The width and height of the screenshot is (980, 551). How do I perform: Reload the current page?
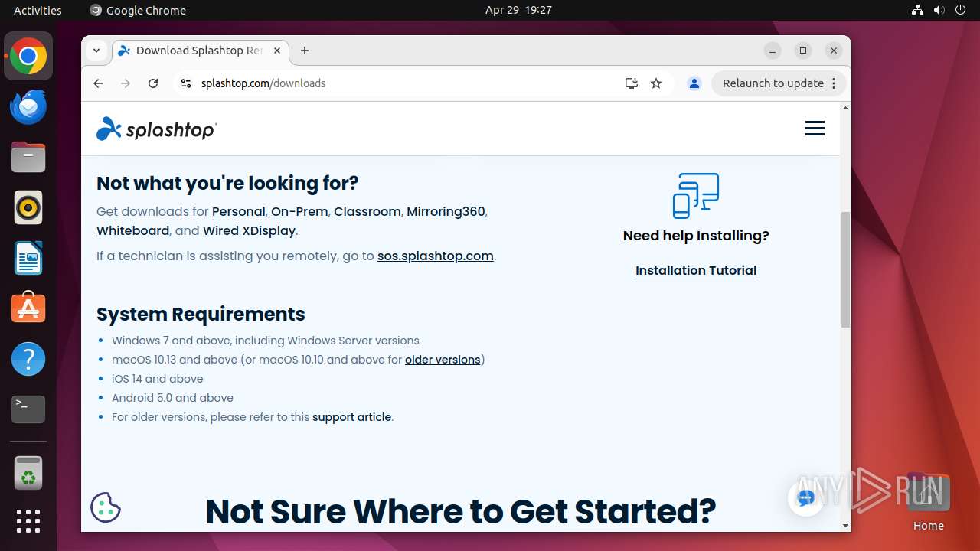tap(153, 83)
